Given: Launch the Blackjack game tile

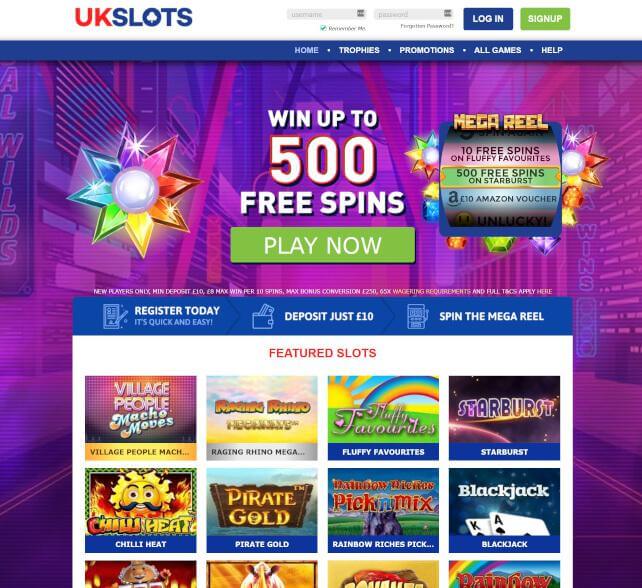Looking at the screenshot, I should (504, 510).
